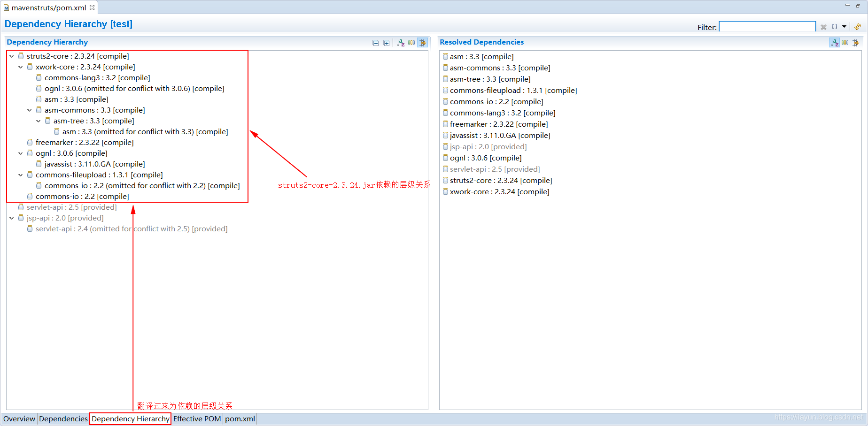Image resolution: width=868 pixels, height=426 pixels.
Task: Collapse all nodes in Dependency Hierarchy
Action: (375, 43)
